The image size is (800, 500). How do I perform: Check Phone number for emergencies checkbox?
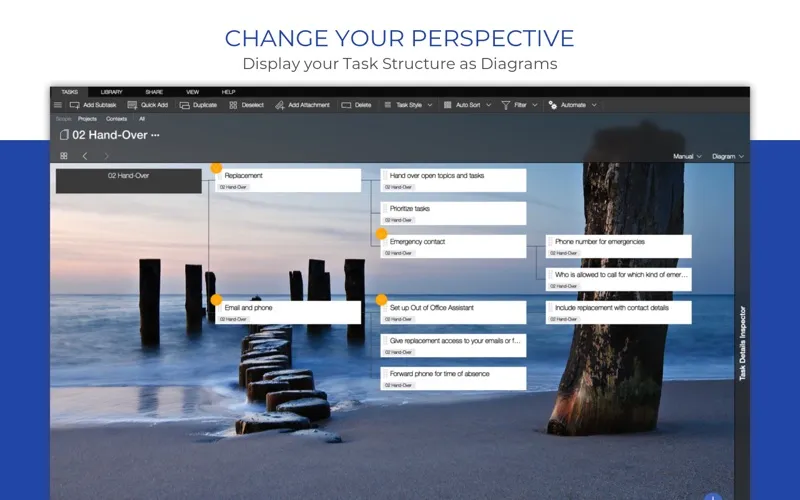tap(551, 242)
